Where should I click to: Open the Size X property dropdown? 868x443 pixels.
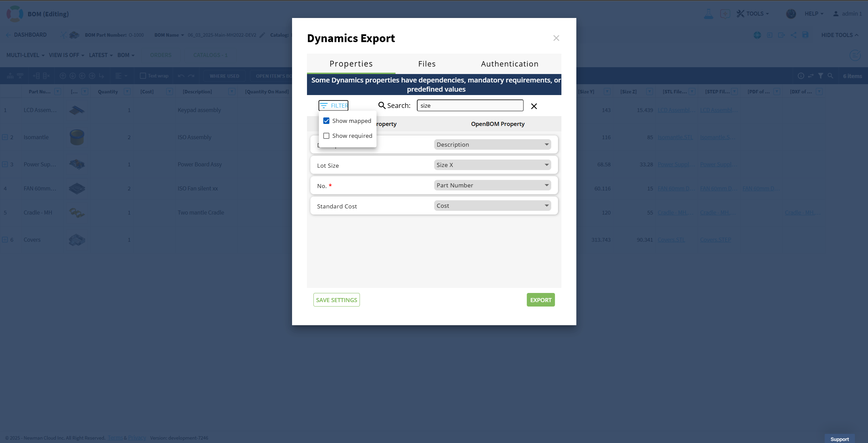[492, 165]
